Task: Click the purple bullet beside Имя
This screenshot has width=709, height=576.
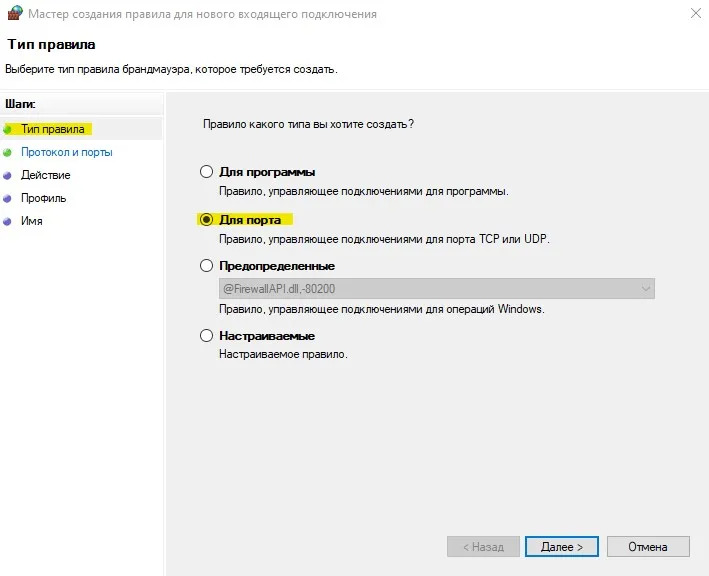Action: click(x=8, y=221)
